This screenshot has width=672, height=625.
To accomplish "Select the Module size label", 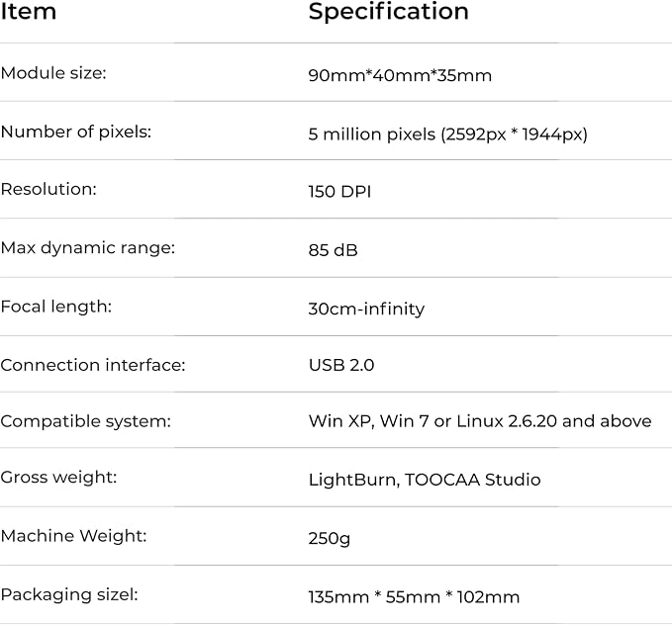I will click(x=53, y=73).
